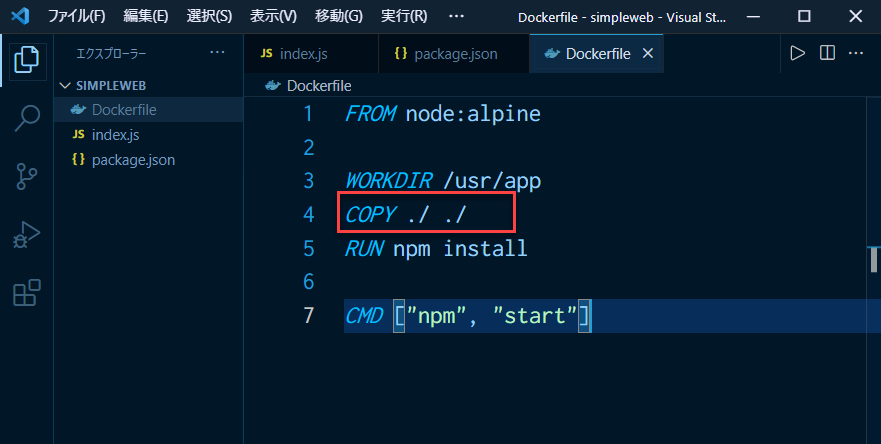Click the JS icon of index.js tab
Viewport: 881px width, 444px height.
[x=266, y=53]
